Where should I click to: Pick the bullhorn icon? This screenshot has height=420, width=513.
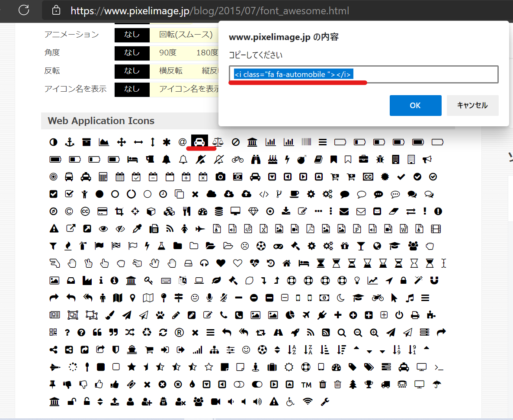(427, 160)
